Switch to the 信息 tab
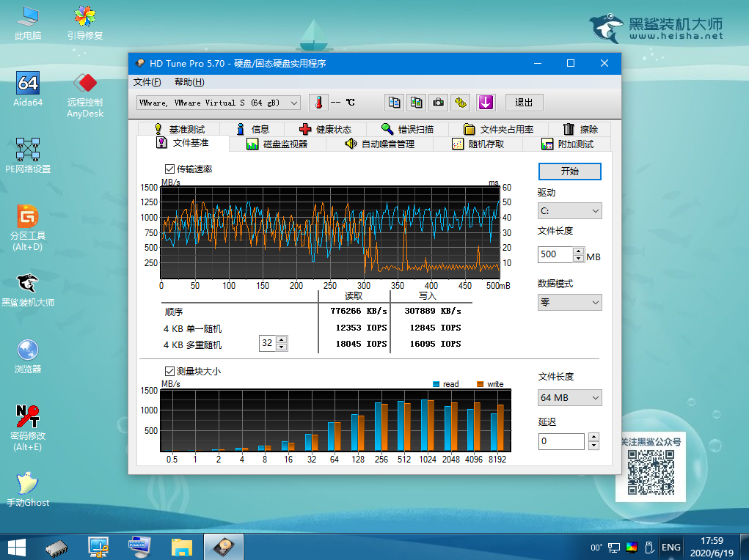 [x=252, y=130]
